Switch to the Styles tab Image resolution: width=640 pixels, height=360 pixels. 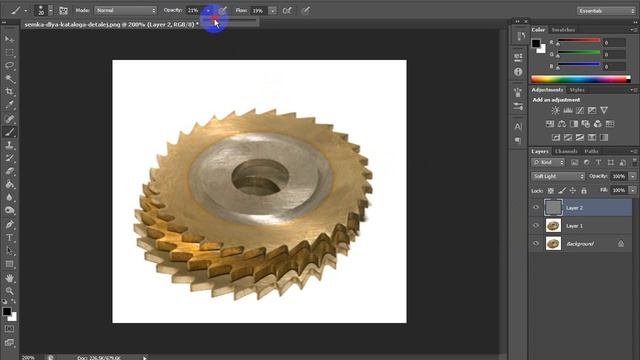tap(577, 90)
